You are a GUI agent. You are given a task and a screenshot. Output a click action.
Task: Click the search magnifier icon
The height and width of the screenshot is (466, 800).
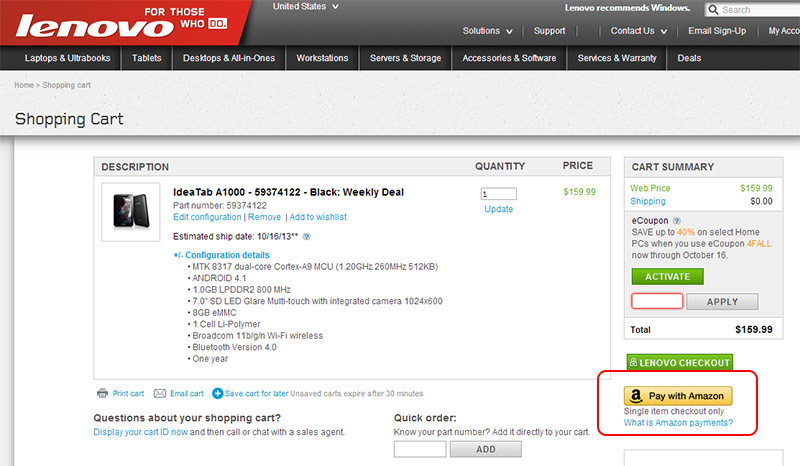(x=713, y=10)
